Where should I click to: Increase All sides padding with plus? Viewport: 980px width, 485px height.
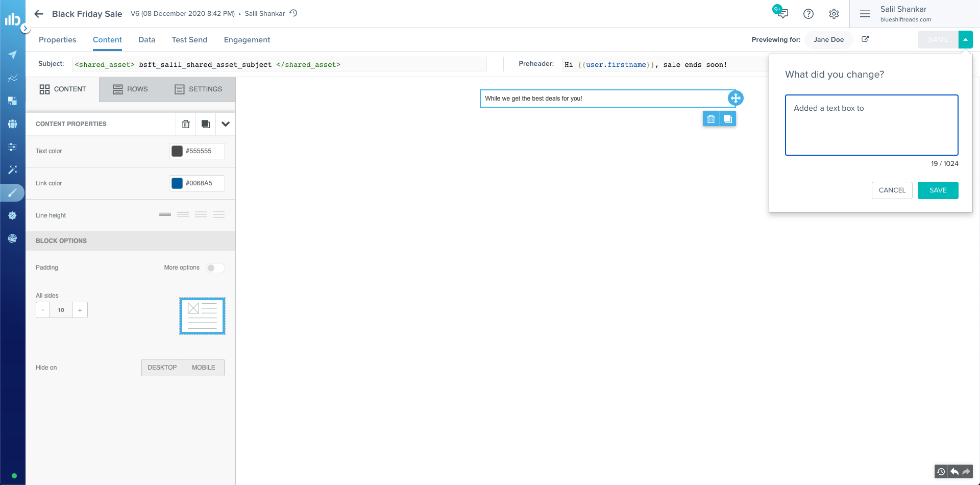pyautogui.click(x=80, y=310)
